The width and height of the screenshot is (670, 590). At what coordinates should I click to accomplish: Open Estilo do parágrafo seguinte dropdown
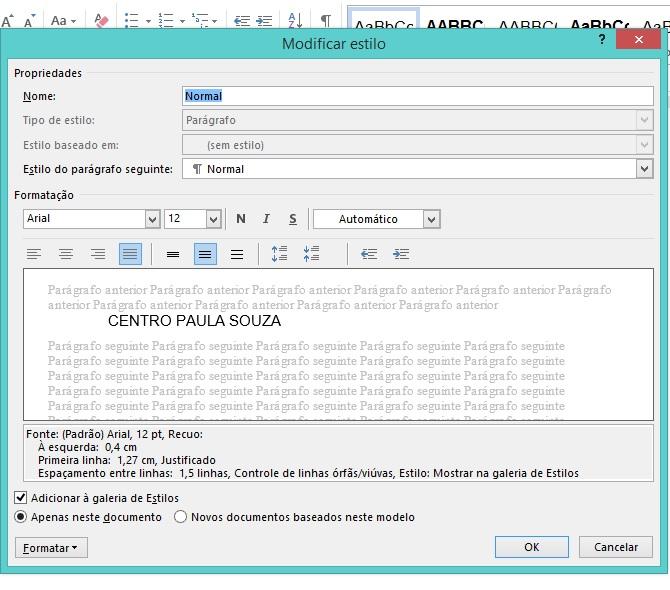click(x=644, y=169)
